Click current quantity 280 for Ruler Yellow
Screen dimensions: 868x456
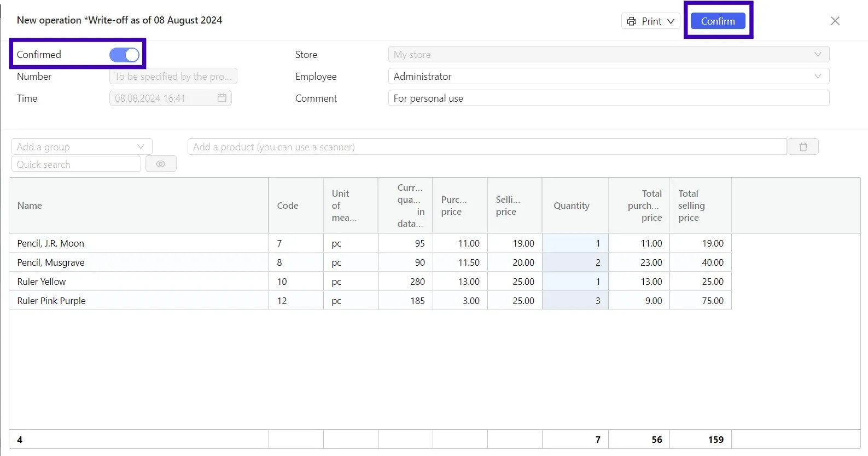405,282
